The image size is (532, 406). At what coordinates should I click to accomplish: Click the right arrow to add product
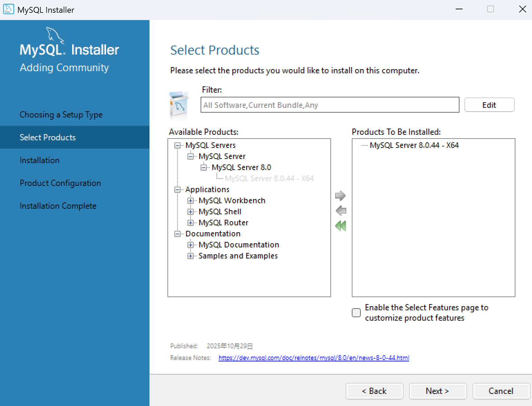pos(340,196)
